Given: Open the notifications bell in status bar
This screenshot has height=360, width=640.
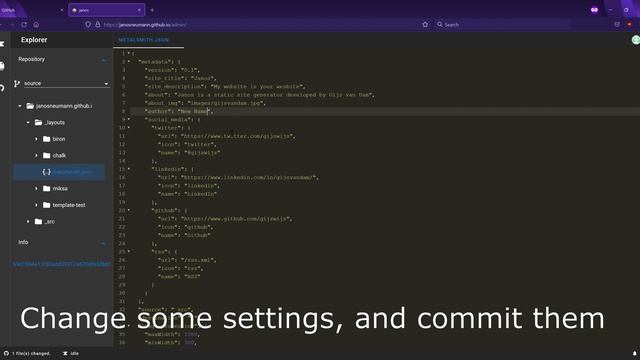Looking at the screenshot, I should click(634, 353).
